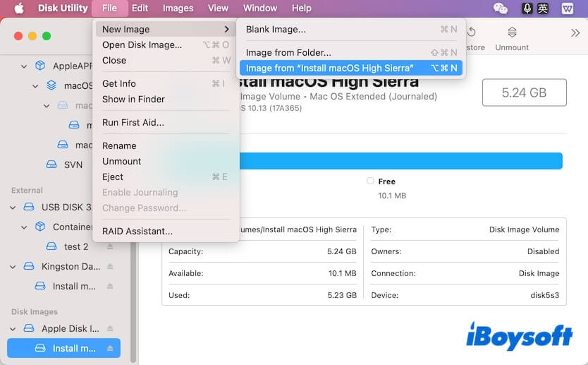Image resolution: width=588 pixels, height=365 pixels.
Task: Click the Unmount toolbar icon
Action: click(x=512, y=32)
